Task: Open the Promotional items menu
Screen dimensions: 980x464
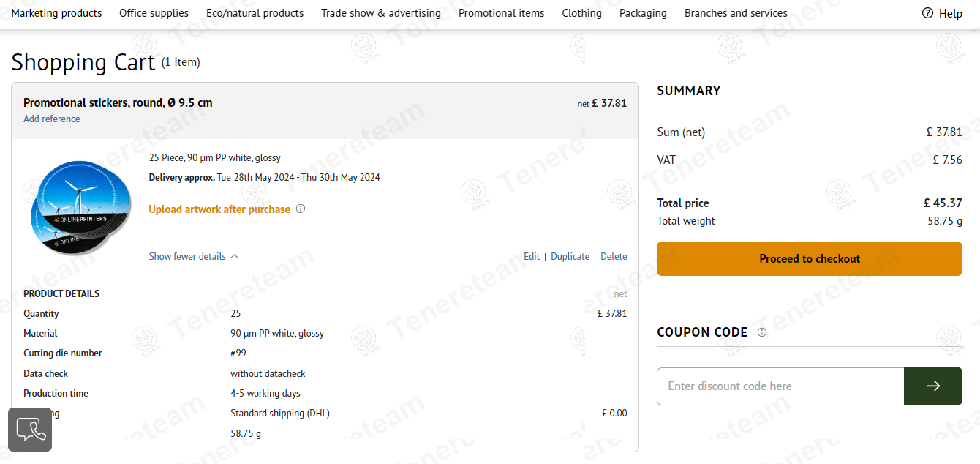Action: click(x=501, y=13)
